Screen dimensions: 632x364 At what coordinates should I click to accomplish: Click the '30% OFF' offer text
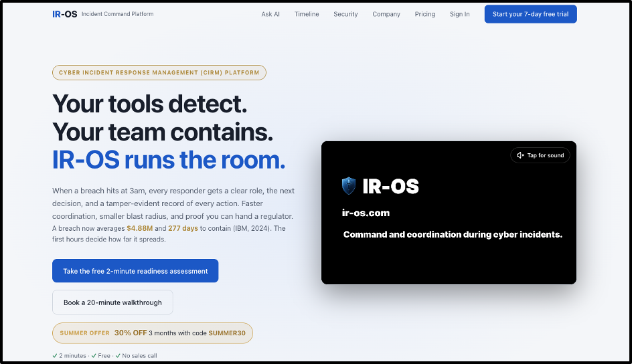click(x=131, y=333)
